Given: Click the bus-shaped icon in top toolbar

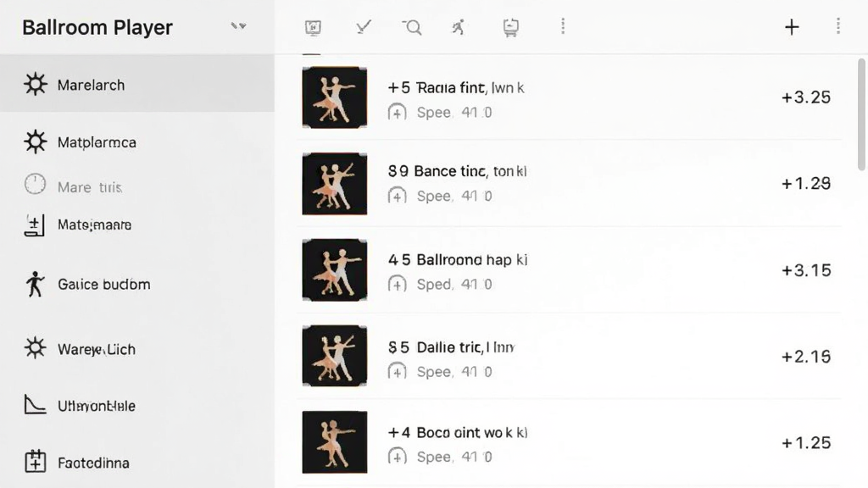Looking at the screenshot, I should [x=510, y=27].
